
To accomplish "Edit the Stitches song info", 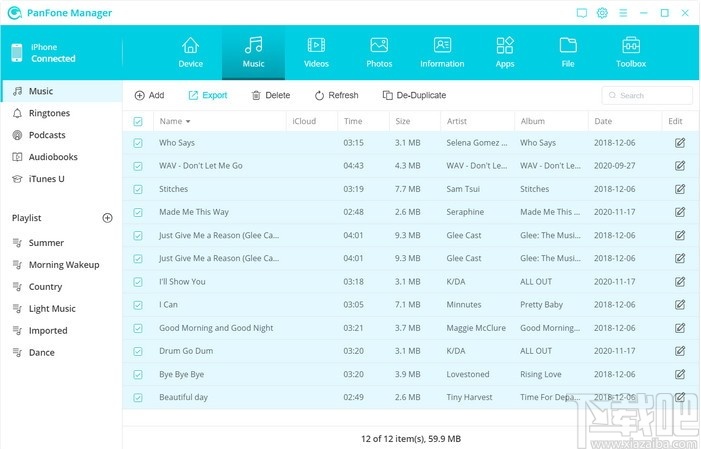I will [680, 189].
